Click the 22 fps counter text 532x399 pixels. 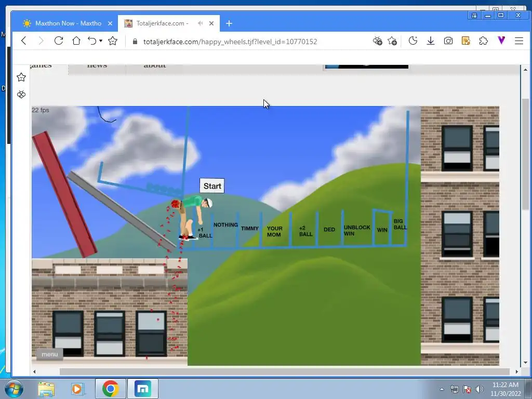coord(41,110)
